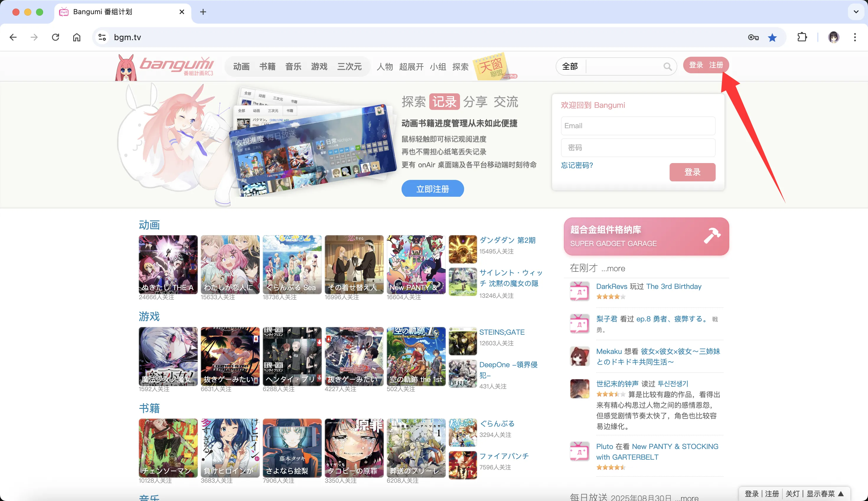Click 登录 in the bottom dock

point(751,494)
